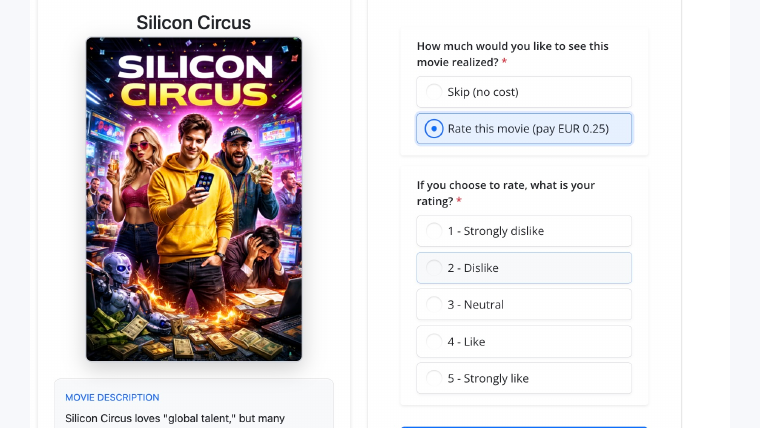
Task: Choose "Rate this movie (pay EUR 0.25)"
Action: (523, 128)
